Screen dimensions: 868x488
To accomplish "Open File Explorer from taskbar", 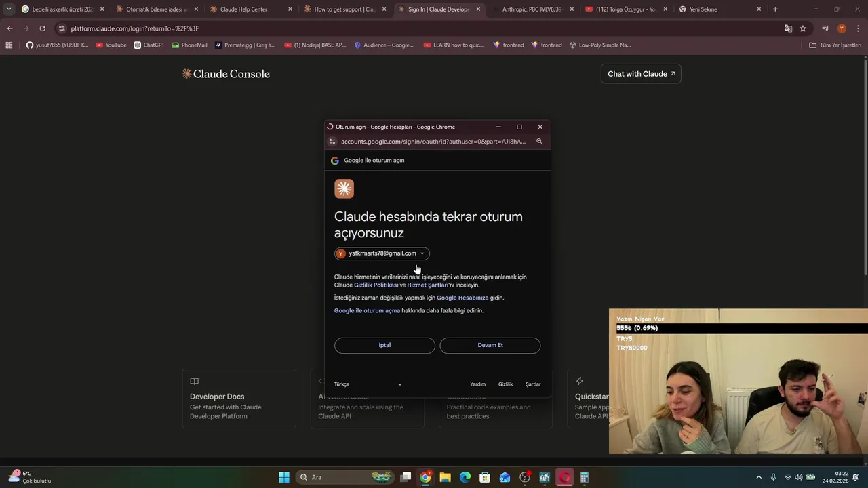I will tap(445, 477).
